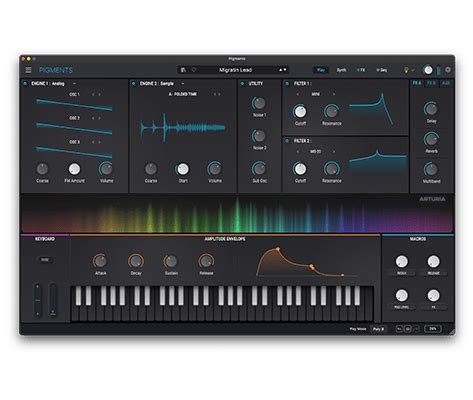Open Filter 1 MINI type selector
The image size is (473, 400).
[x=316, y=94]
